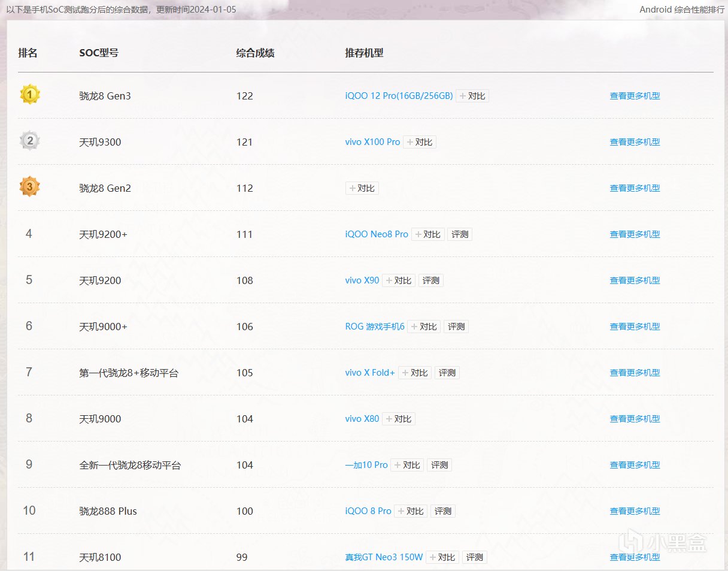The height and width of the screenshot is (571, 728).
Task: Open 评测 review for vivo X90
Action: coord(430,280)
